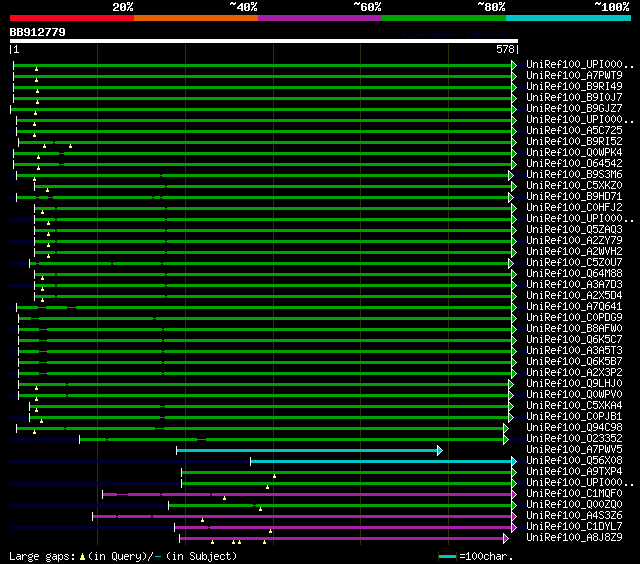This screenshot has width=640, height=564.
Task: Open the UniRef100_B9RI49 hit label
Action: coord(573,87)
